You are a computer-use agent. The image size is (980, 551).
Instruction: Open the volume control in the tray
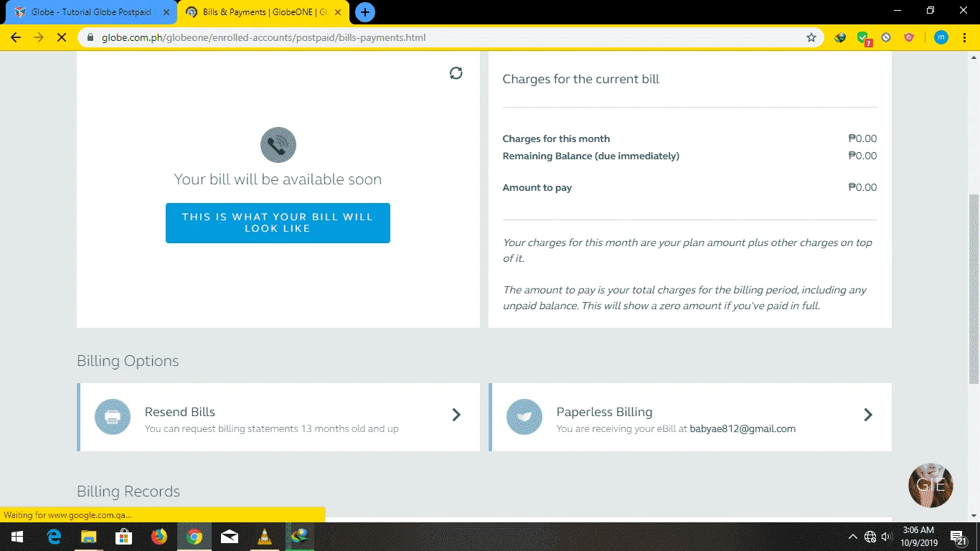(887, 537)
